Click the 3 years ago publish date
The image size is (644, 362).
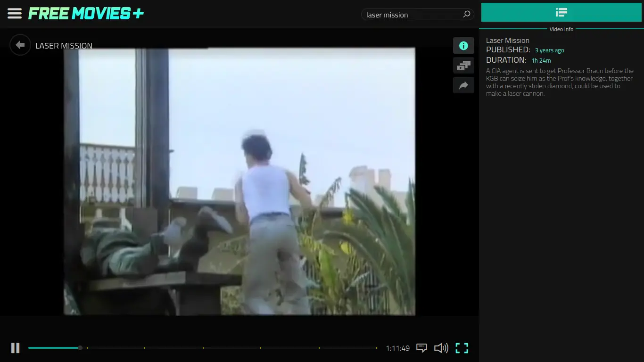(549, 50)
